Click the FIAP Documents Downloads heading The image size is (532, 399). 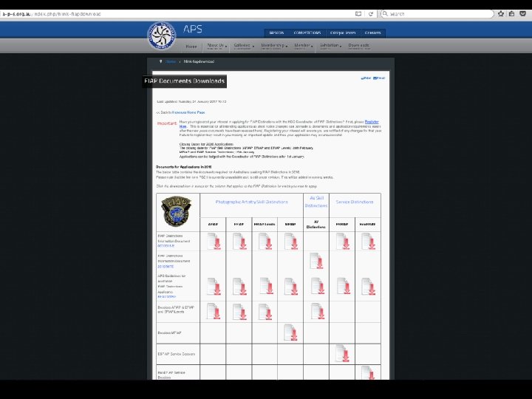coord(184,81)
